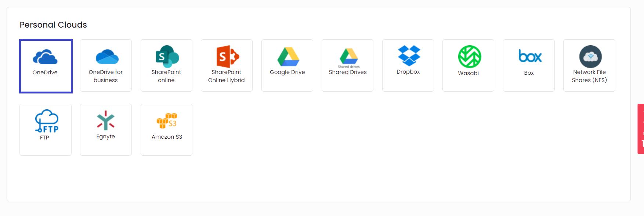Click the "FTP" caption below icon
This screenshot has height=216, width=644.
point(44,138)
